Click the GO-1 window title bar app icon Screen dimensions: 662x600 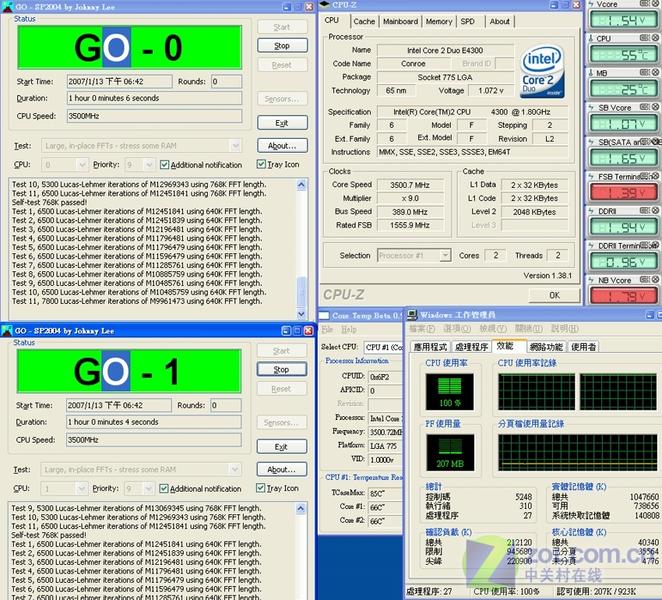pos(7,331)
